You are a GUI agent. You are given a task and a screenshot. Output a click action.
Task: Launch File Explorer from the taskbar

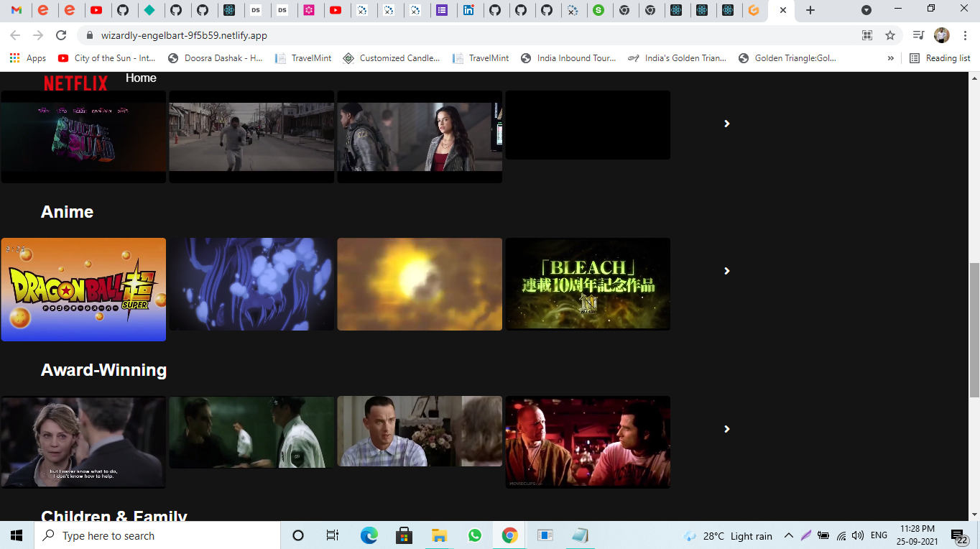(439, 535)
